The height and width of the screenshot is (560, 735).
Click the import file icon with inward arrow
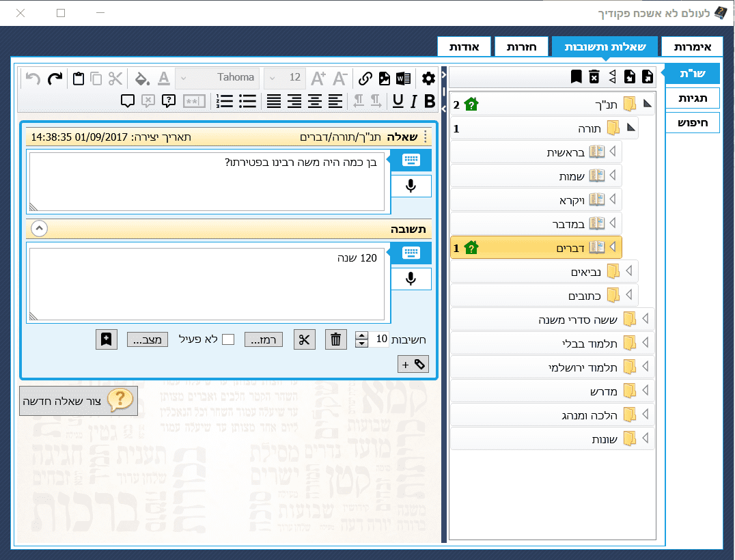(630, 76)
